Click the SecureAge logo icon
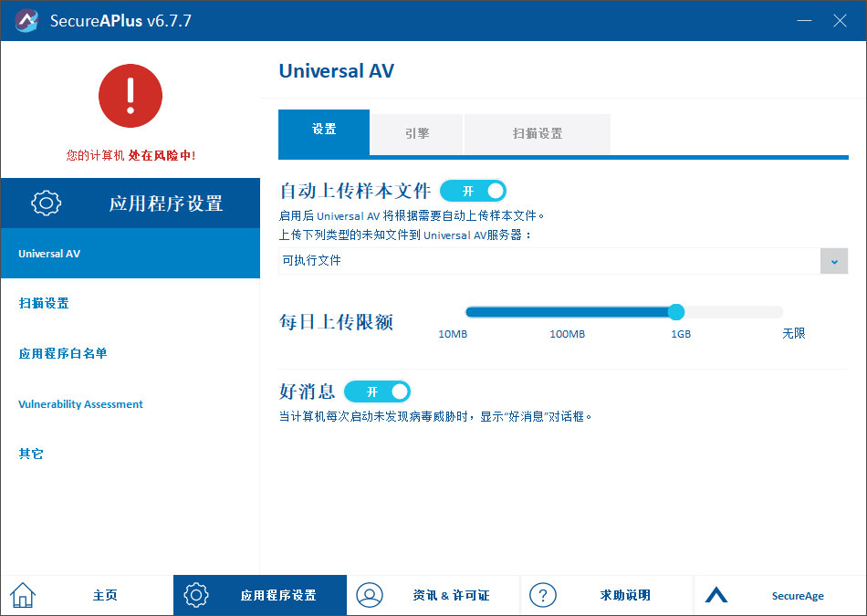The width and height of the screenshot is (867, 616). point(716,595)
